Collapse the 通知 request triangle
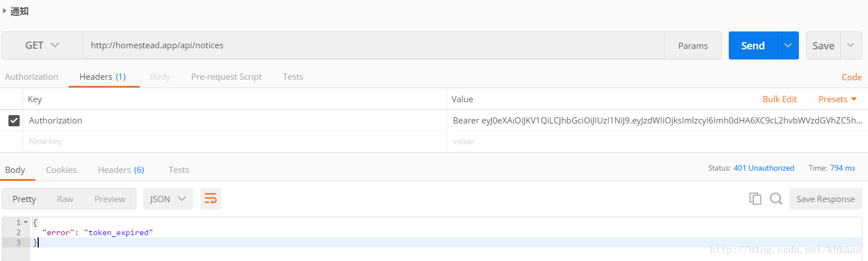Viewport: 868px width, 261px height. coord(4,11)
